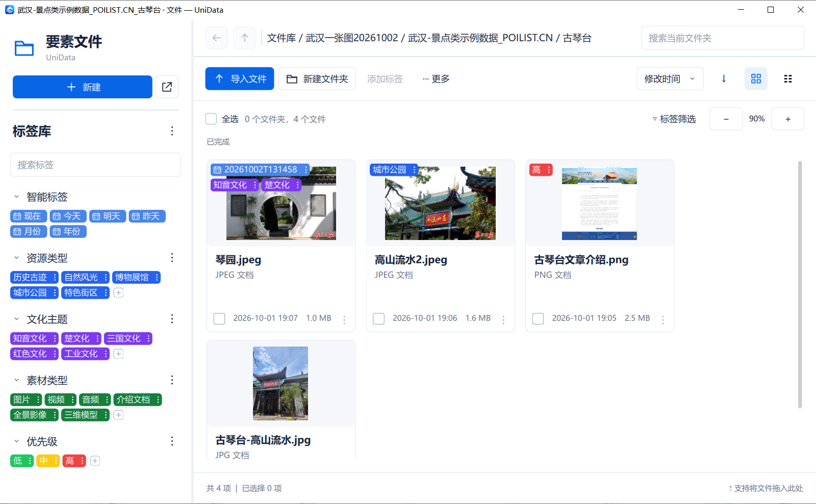
Task: Click the blue 新建 button
Action: [x=83, y=87]
